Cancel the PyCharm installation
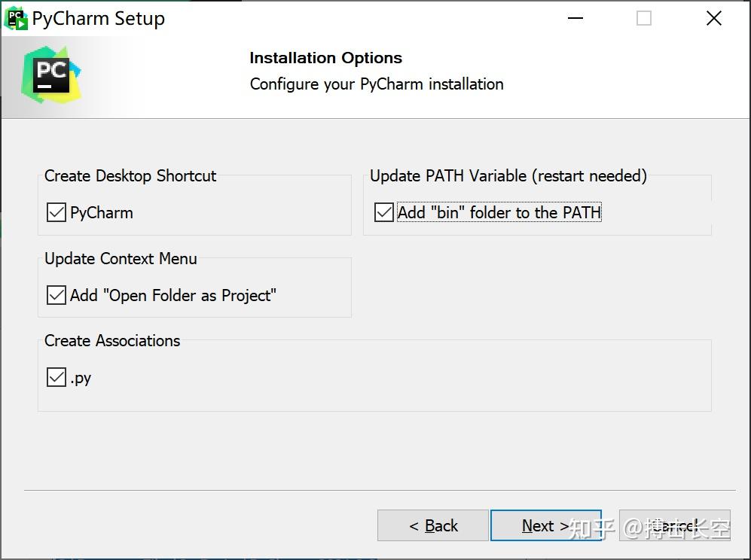 [674, 526]
